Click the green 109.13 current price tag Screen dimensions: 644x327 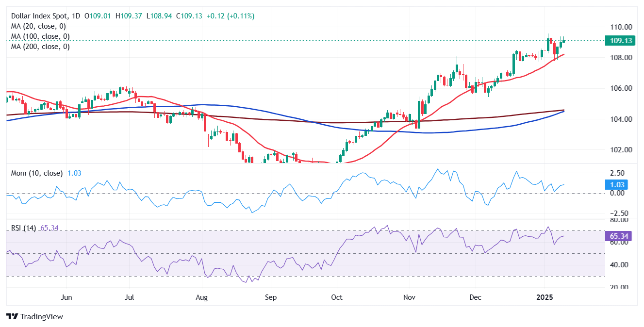620,41
